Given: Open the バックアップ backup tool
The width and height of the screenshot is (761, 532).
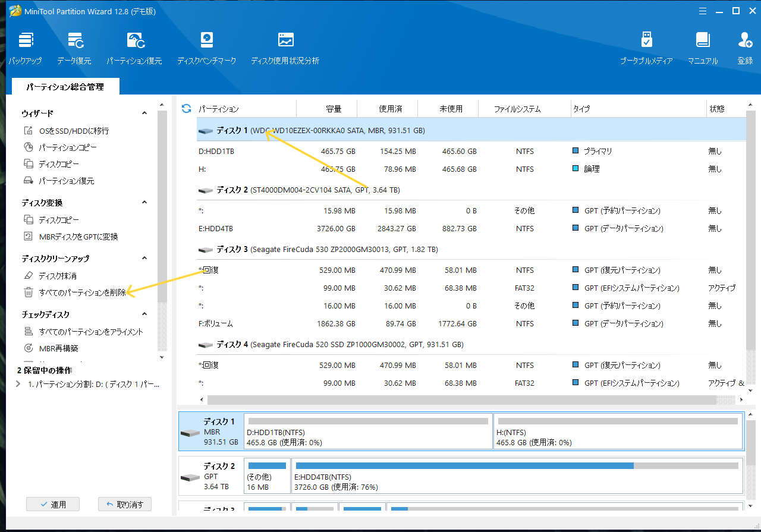Looking at the screenshot, I should 25,49.
